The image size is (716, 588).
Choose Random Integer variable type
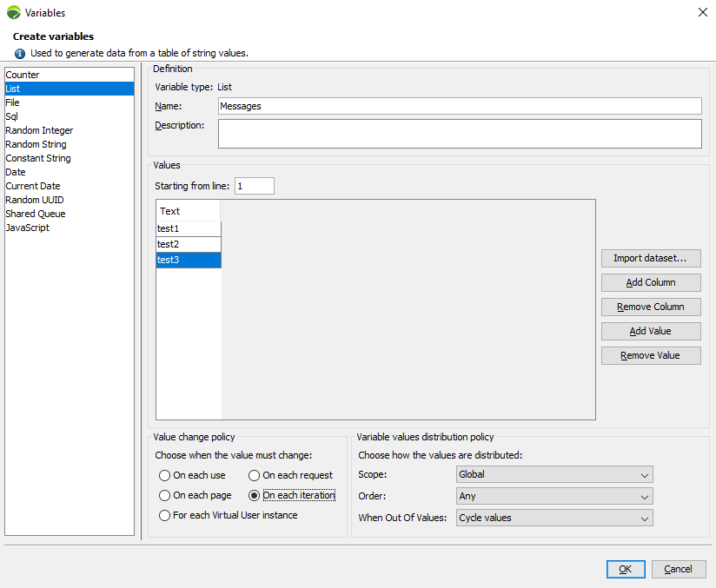(39, 130)
